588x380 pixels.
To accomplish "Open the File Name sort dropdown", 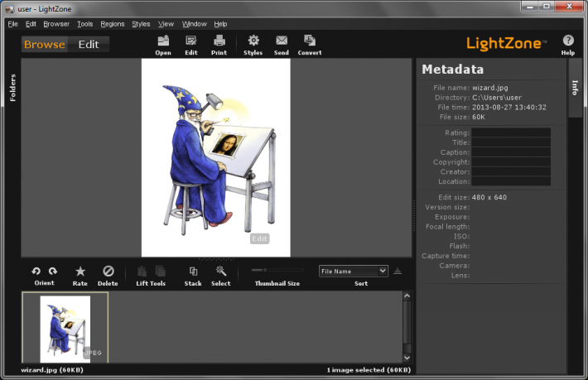I will (x=354, y=271).
